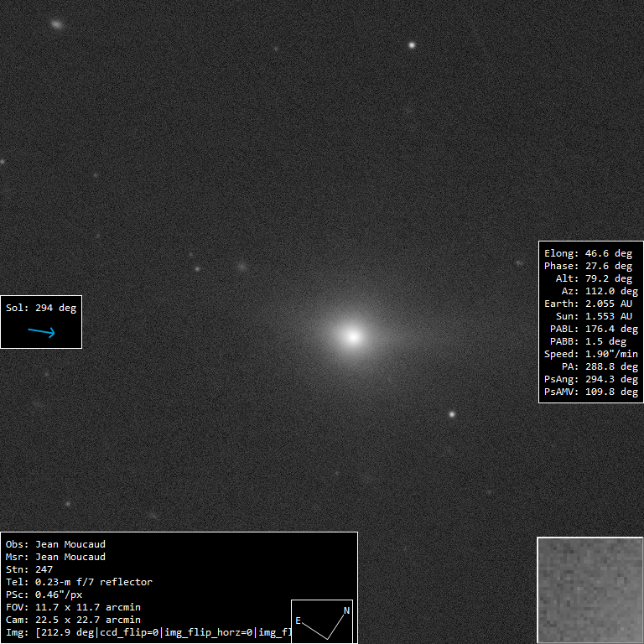Click the E label on compass
Image resolution: width=644 pixels, height=644 pixels.
[298, 621]
